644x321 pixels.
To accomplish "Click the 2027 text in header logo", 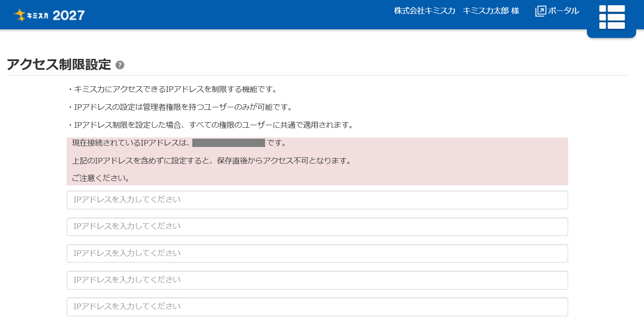I will pos(68,16).
